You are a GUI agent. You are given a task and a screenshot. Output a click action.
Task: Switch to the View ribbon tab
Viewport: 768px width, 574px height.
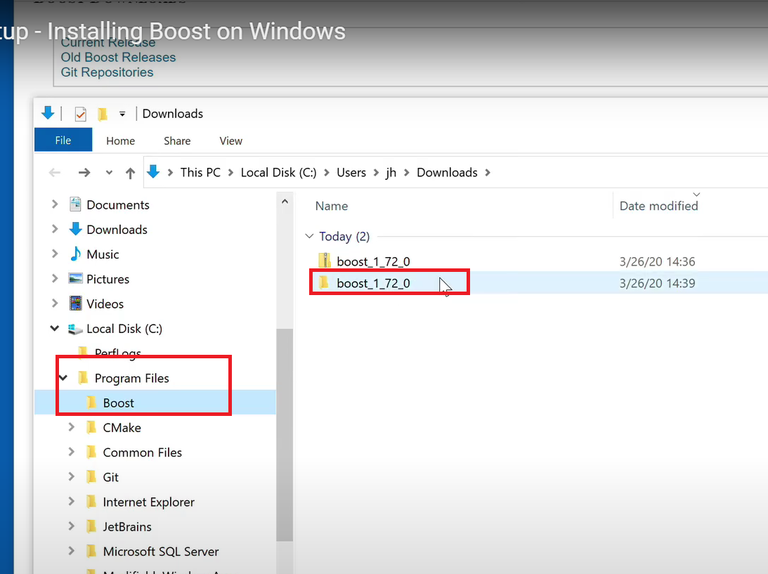231,141
